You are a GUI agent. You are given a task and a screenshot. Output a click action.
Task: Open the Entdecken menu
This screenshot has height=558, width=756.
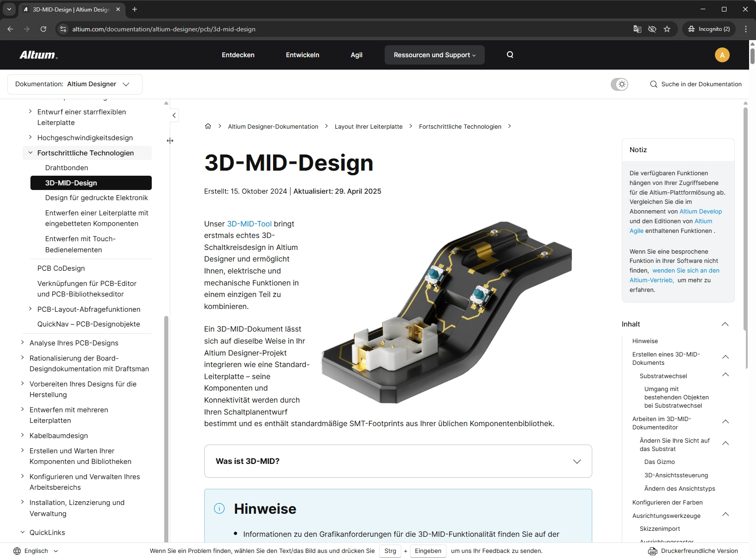[238, 55]
